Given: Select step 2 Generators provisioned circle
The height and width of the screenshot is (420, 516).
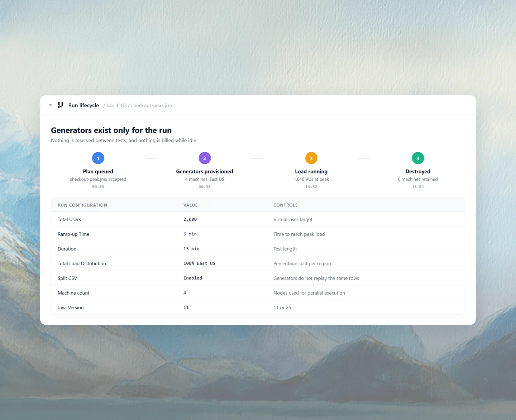Looking at the screenshot, I should tap(205, 158).
